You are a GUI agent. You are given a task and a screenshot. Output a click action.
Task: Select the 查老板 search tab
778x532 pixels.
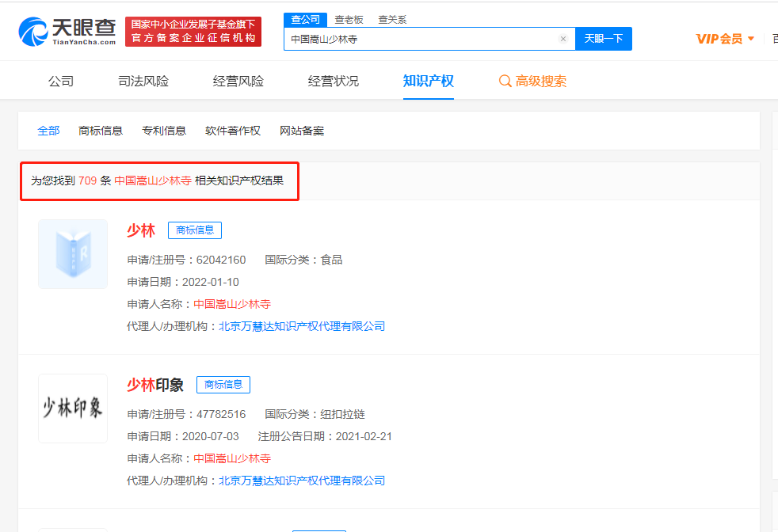point(349,19)
